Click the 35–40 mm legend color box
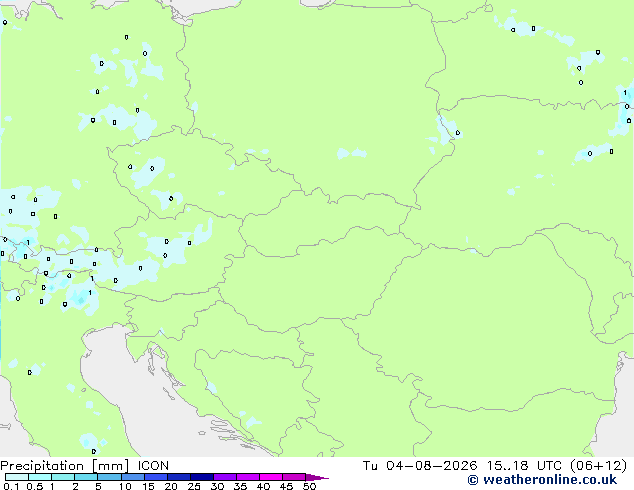 coord(248,477)
